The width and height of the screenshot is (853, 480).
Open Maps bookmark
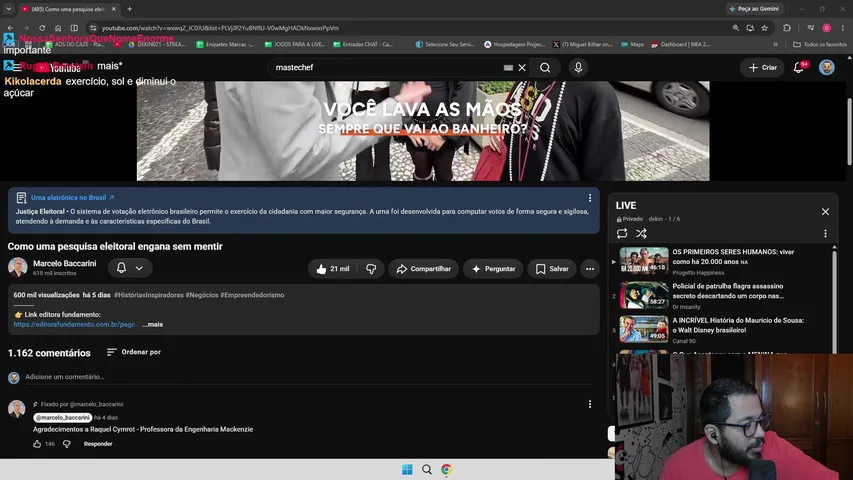pyautogui.click(x=632, y=44)
